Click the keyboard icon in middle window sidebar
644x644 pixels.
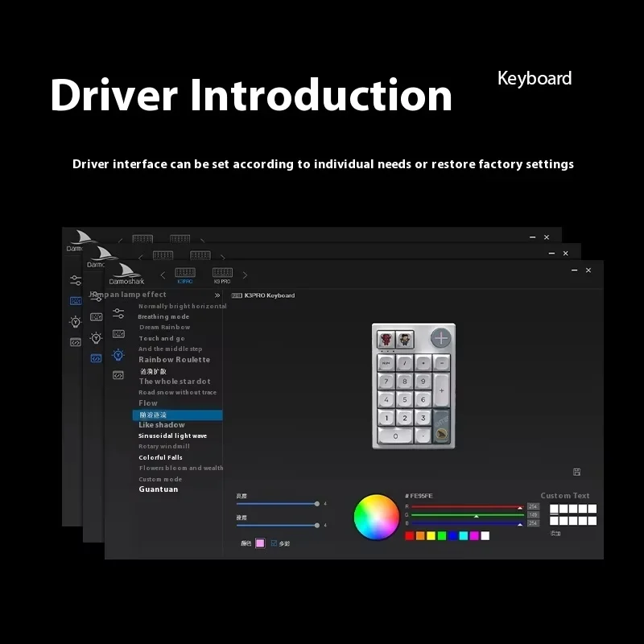(96, 316)
